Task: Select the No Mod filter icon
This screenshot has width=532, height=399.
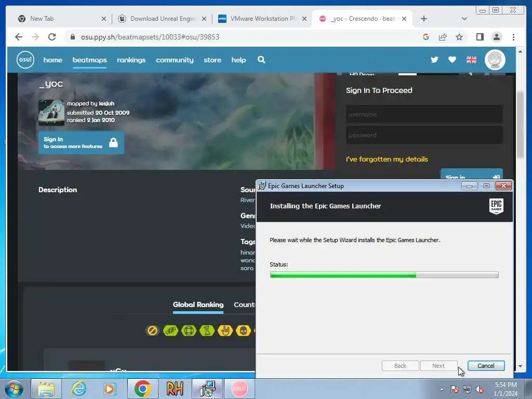Action: point(152,330)
